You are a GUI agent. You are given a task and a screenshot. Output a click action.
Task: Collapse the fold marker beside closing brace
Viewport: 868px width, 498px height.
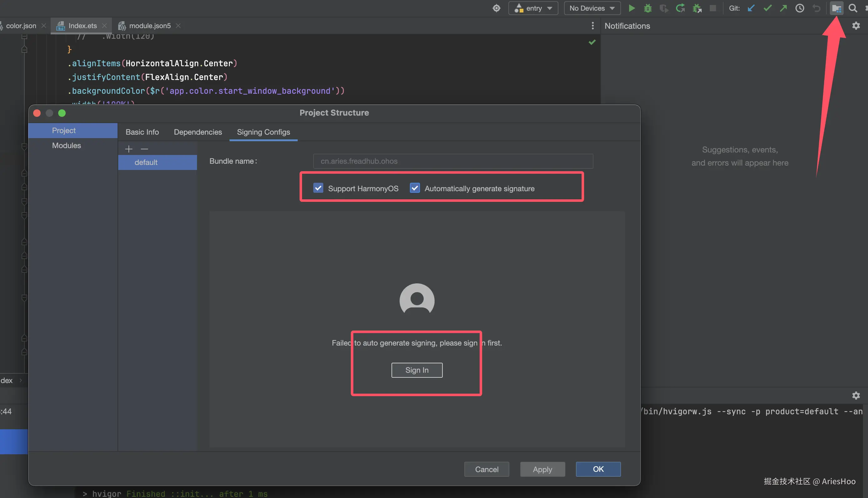(x=24, y=50)
